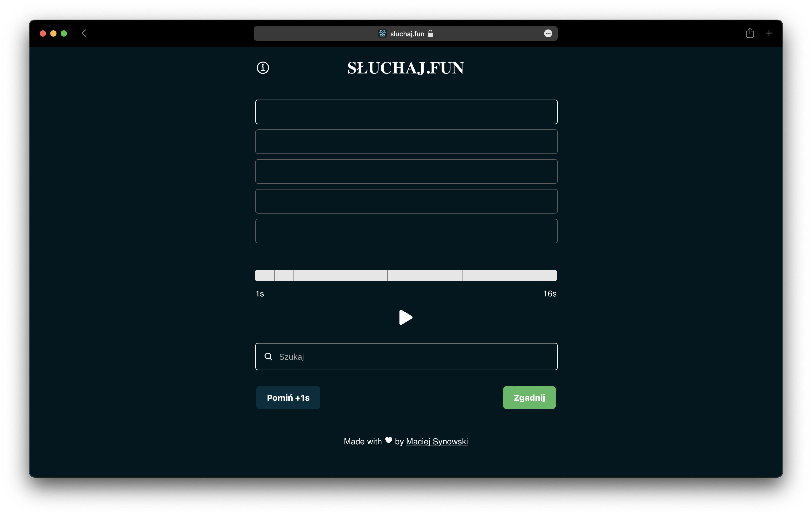The height and width of the screenshot is (516, 812).
Task: Click the Pomiń +1s button
Action: (x=288, y=398)
